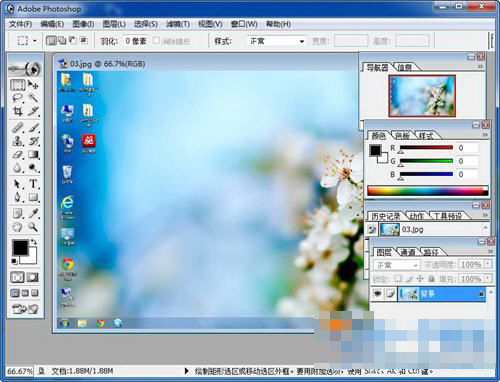Open the tool preset picker arrow
500x382 pixels.
pyautogui.click(x=35, y=41)
